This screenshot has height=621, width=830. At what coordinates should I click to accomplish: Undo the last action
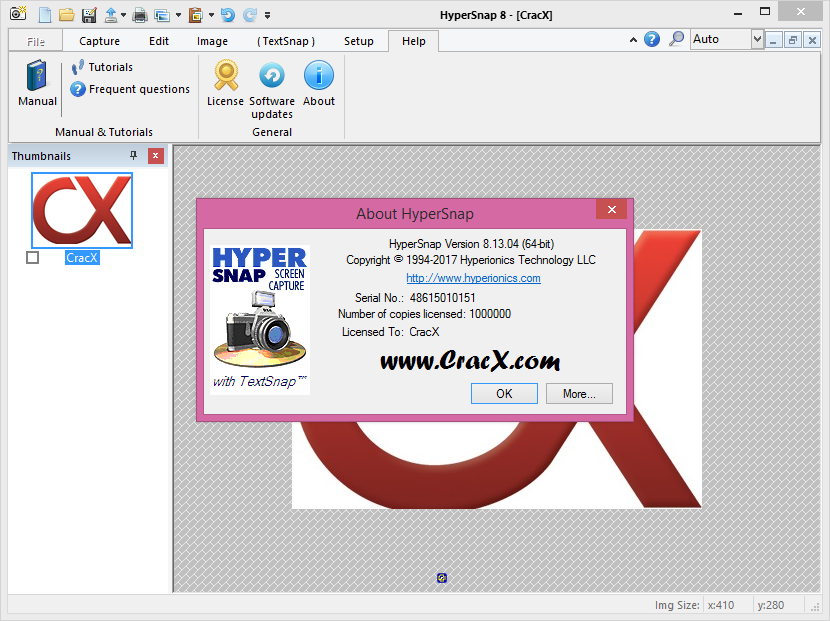coord(228,15)
